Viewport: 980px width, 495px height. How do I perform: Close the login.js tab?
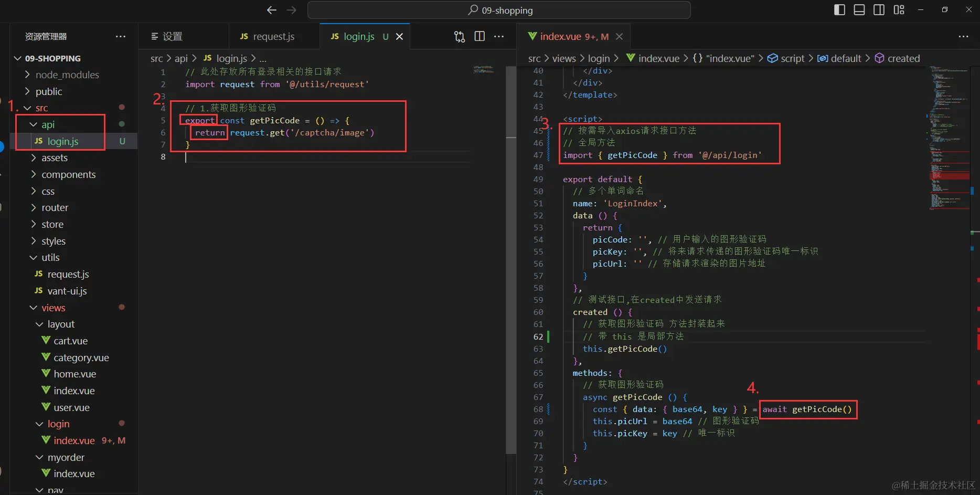click(x=399, y=36)
